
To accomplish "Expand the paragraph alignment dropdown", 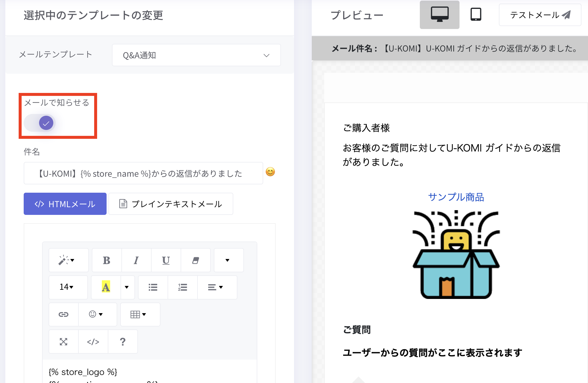I will click(x=216, y=287).
